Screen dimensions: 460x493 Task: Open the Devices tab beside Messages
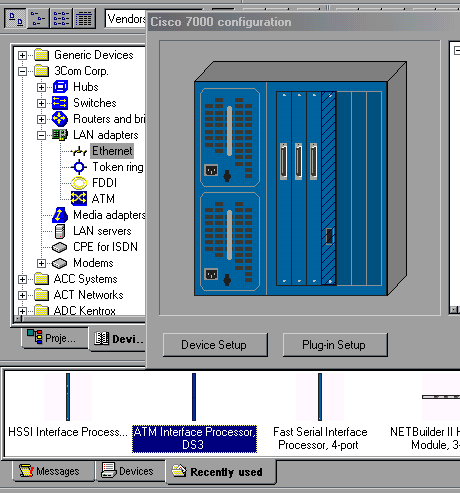pos(130,471)
